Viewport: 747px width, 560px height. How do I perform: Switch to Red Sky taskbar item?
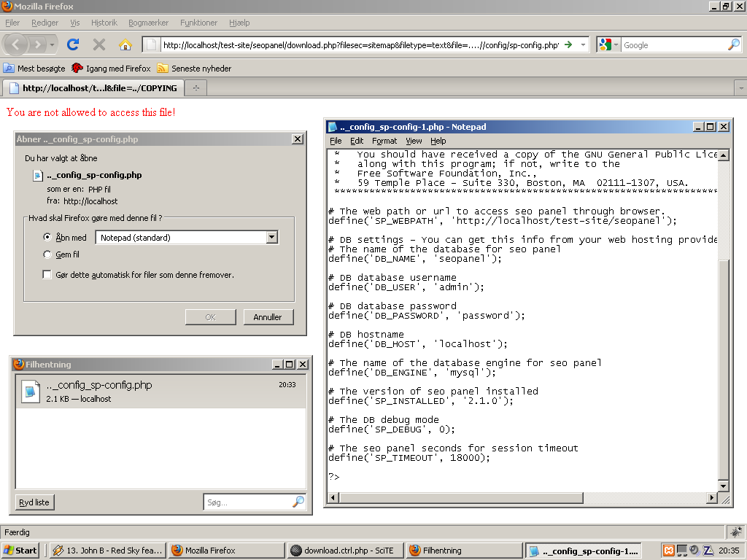coord(108,551)
